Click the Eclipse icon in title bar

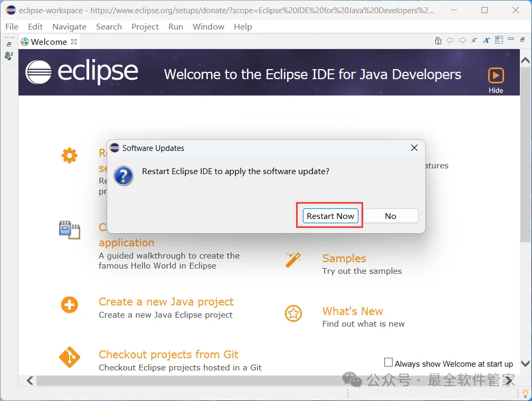point(11,10)
